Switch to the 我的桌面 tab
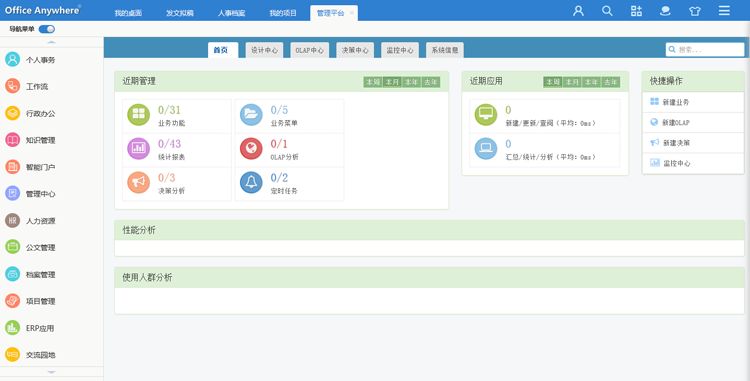 click(x=128, y=13)
